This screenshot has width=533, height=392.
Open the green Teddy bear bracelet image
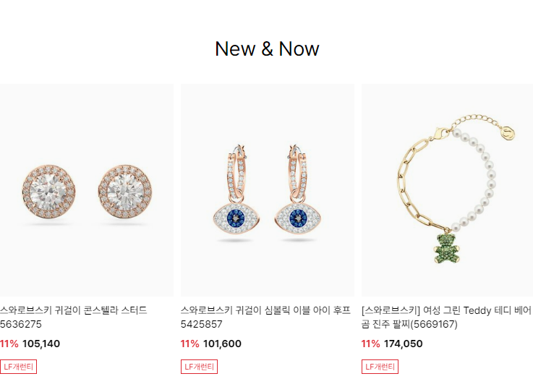(448, 190)
